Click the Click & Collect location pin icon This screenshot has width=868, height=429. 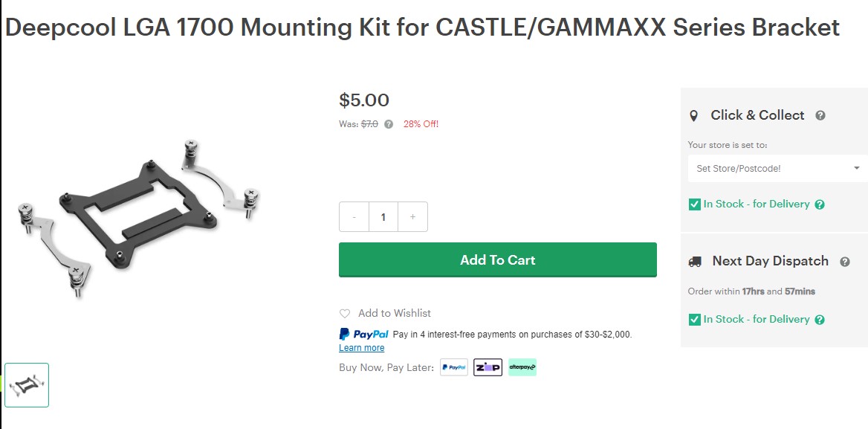[x=694, y=116]
